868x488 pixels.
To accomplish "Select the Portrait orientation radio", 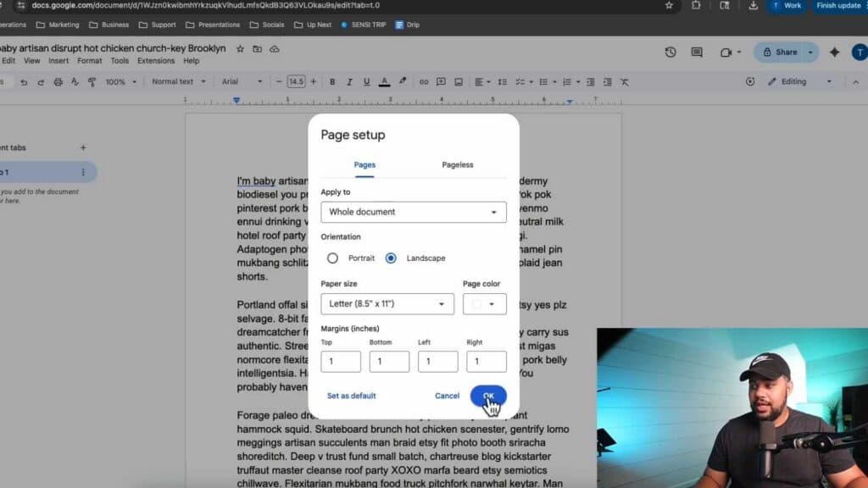I will (332, 258).
